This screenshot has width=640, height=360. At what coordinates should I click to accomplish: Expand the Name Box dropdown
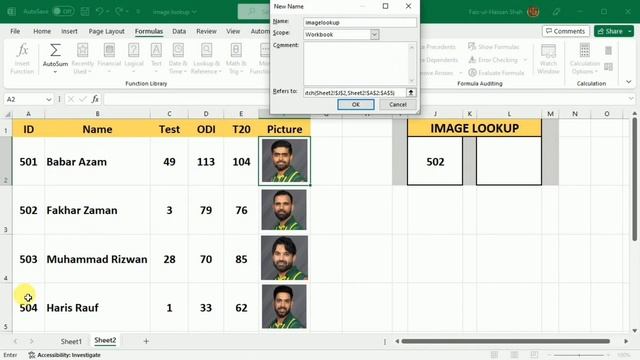[49, 99]
